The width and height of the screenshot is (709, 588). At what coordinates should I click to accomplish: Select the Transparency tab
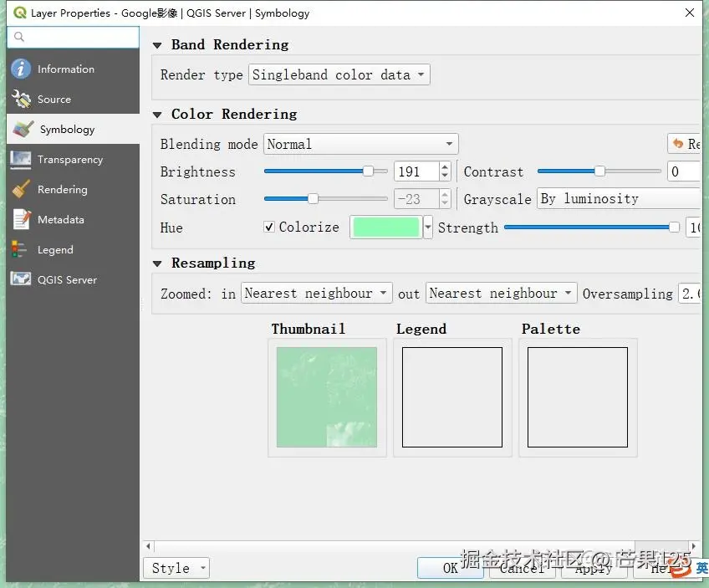click(73, 160)
